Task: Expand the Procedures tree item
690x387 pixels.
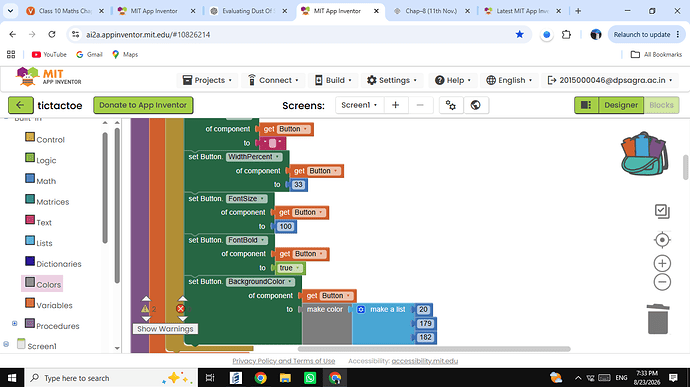Action: coord(15,324)
